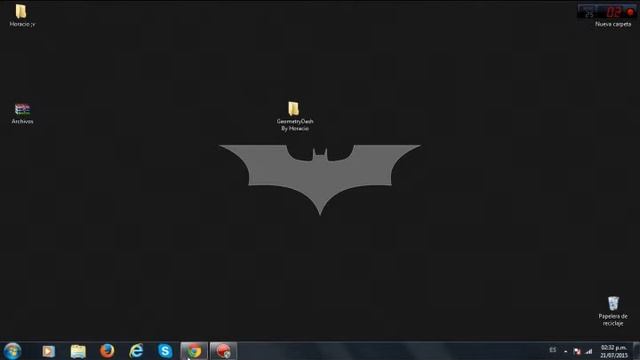
Task: Click the Show desktop strip at the taskbar end
Action: pyautogui.click(x=636, y=351)
